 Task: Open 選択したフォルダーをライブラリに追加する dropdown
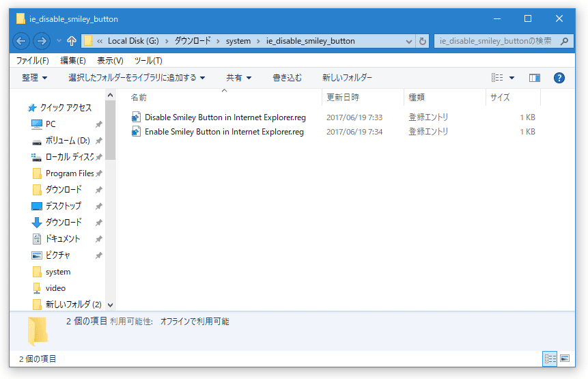[x=137, y=78]
